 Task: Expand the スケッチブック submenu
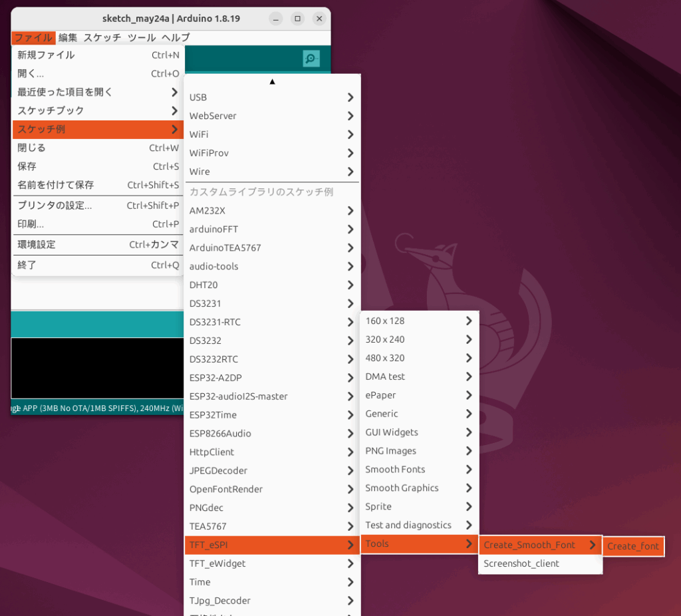tap(98, 111)
